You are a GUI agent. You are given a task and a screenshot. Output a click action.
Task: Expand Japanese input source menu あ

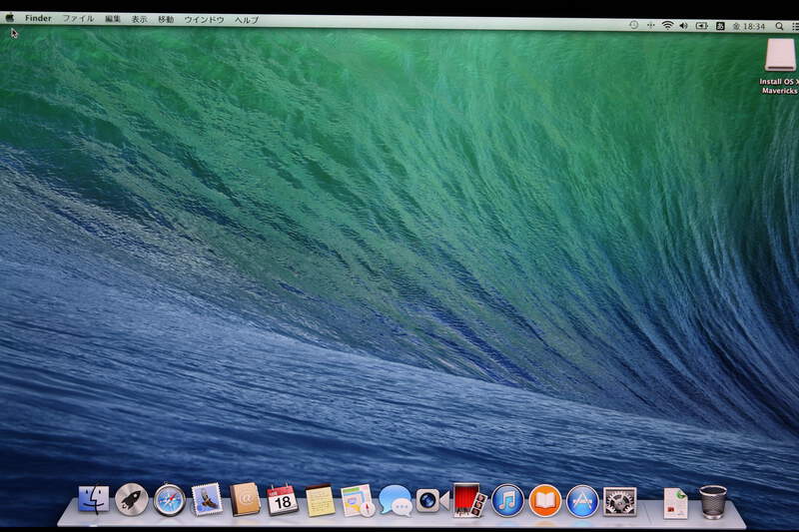[x=720, y=25]
